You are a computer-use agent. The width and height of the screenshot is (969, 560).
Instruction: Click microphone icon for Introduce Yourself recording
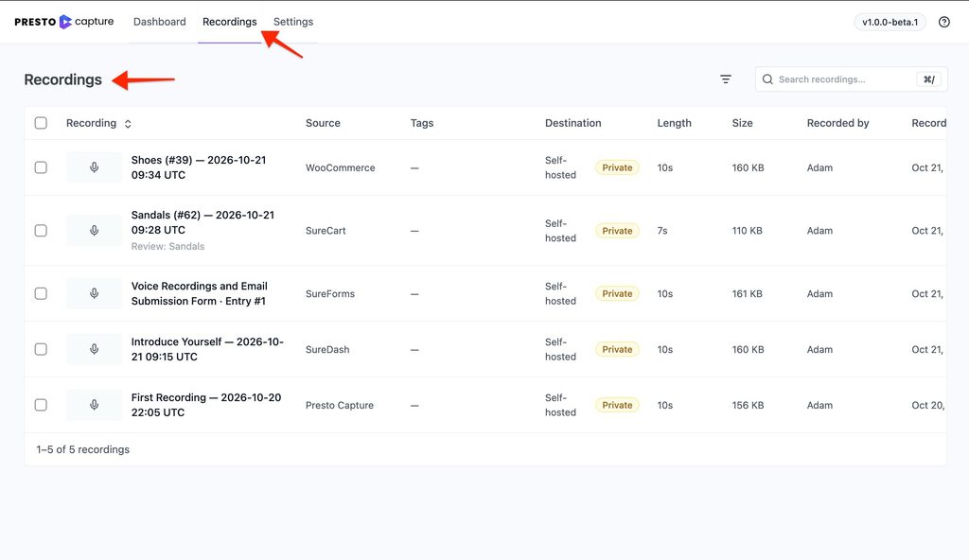click(x=94, y=349)
